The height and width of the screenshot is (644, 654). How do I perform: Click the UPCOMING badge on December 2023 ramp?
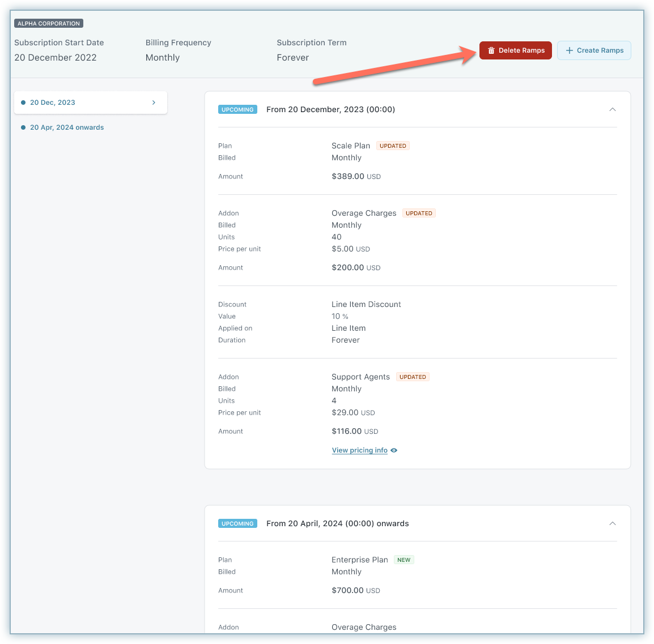click(237, 109)
